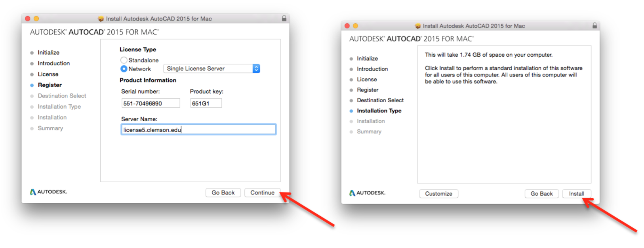Click the Installation step in the right window

[x=371, y=121]
